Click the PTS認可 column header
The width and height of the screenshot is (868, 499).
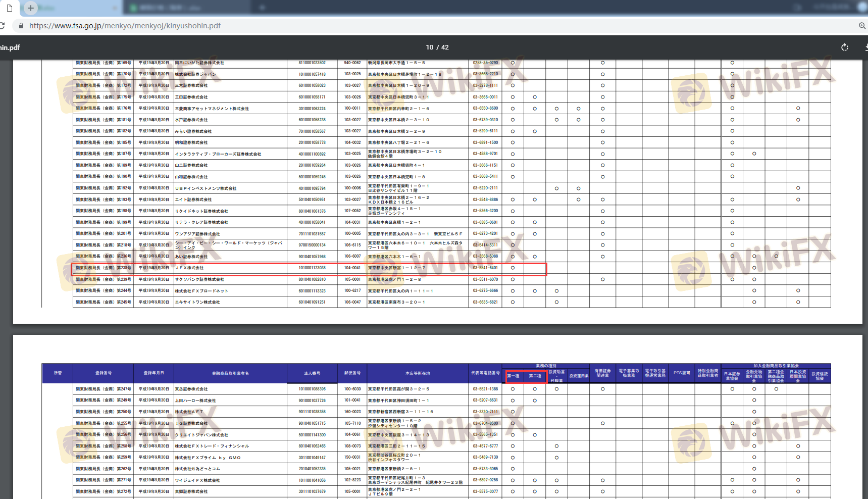pyautogui.click(x=682, y=373)
